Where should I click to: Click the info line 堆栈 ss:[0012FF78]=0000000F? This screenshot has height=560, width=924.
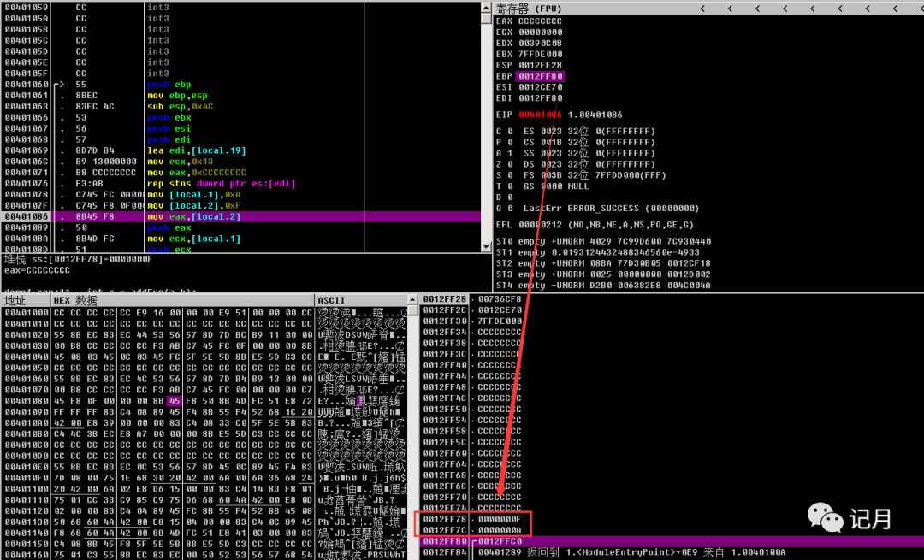coord(78,259)
